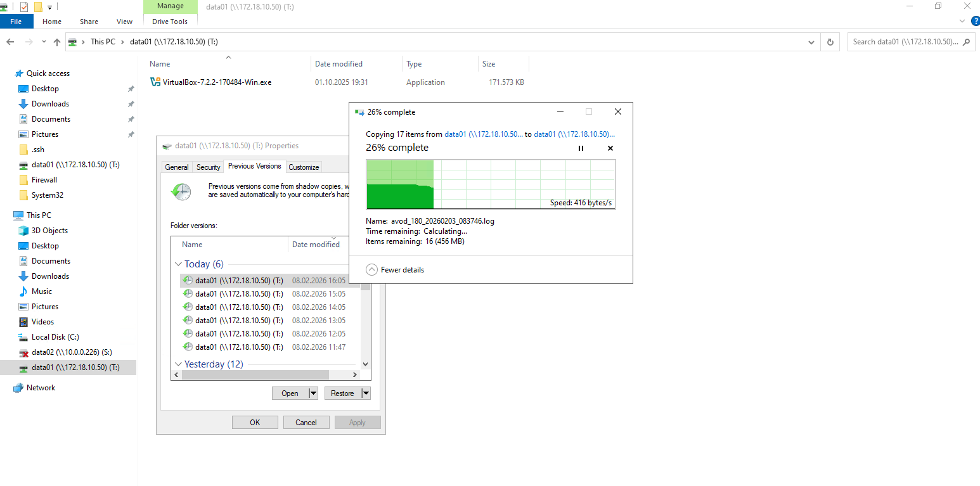
Task: Open the File ribbon tab
Action: point(16,22)
